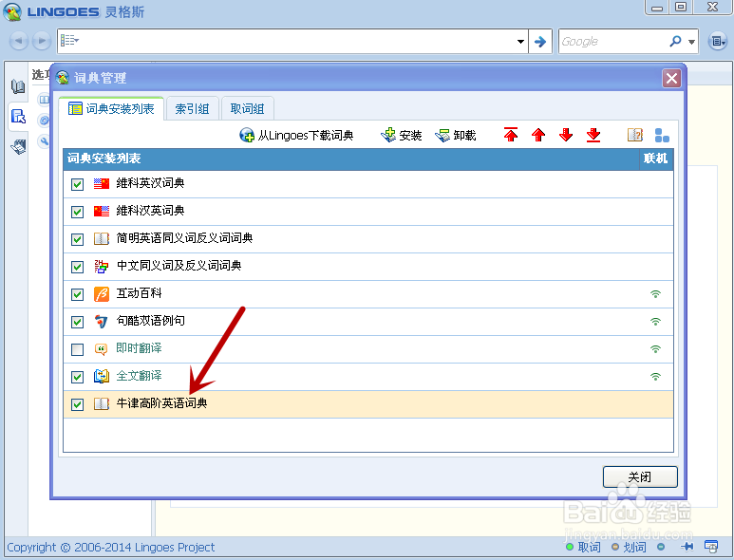Screen dimensions: 734x560
Task: Move dictionary to top with red arrow
Action: click(x=511, y=135)
